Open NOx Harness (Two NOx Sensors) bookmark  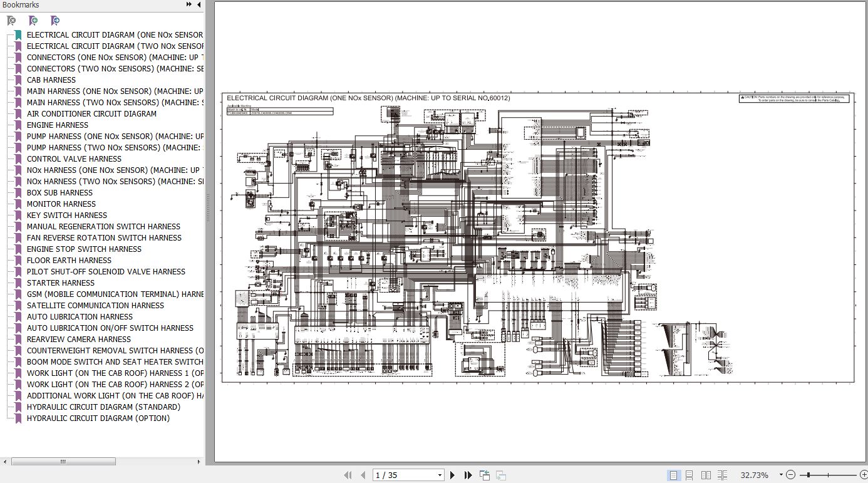pyautogui.click(x=115, y=182)
